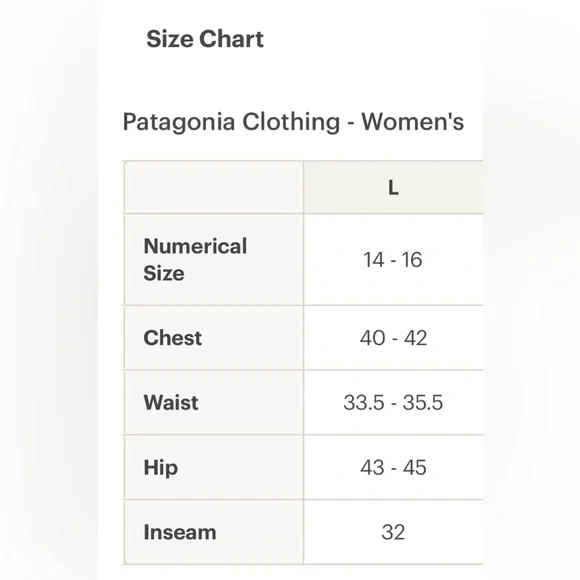Click the 45 upper hip value
This screenshot has width=580, height=580.
[415, 468]
